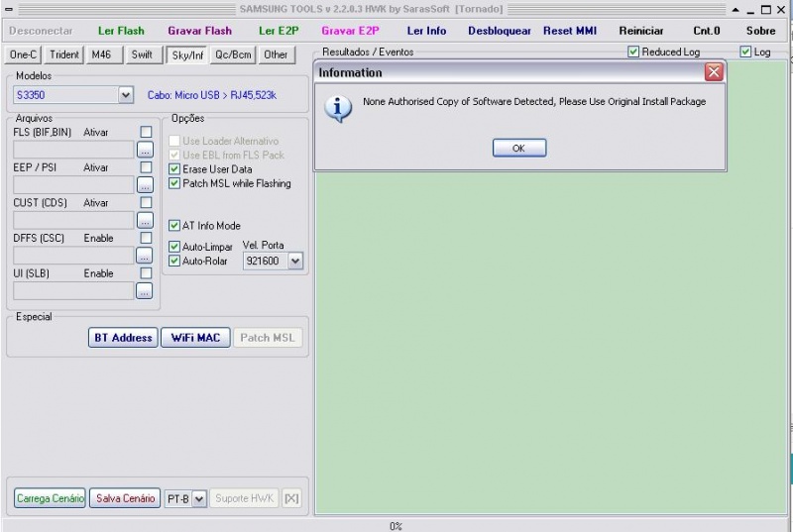This screenshot has width=793, height=532.
Task: Click the Reiniciar command
Action: tap(640, 31)
